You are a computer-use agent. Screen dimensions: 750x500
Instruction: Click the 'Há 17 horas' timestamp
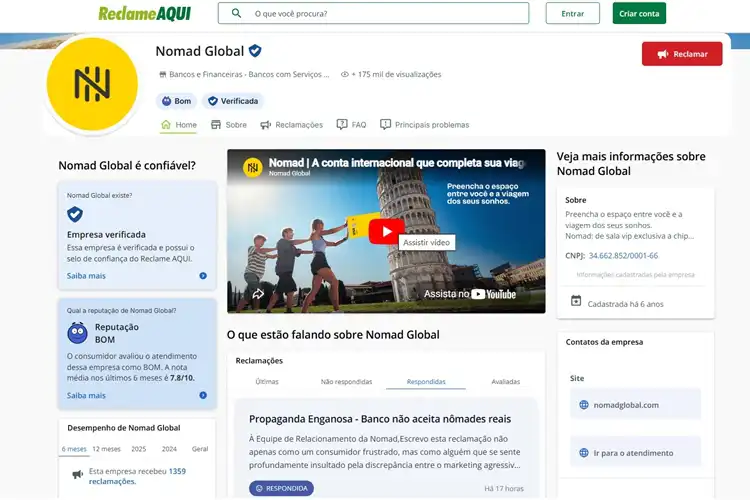[x=504, y=489]
